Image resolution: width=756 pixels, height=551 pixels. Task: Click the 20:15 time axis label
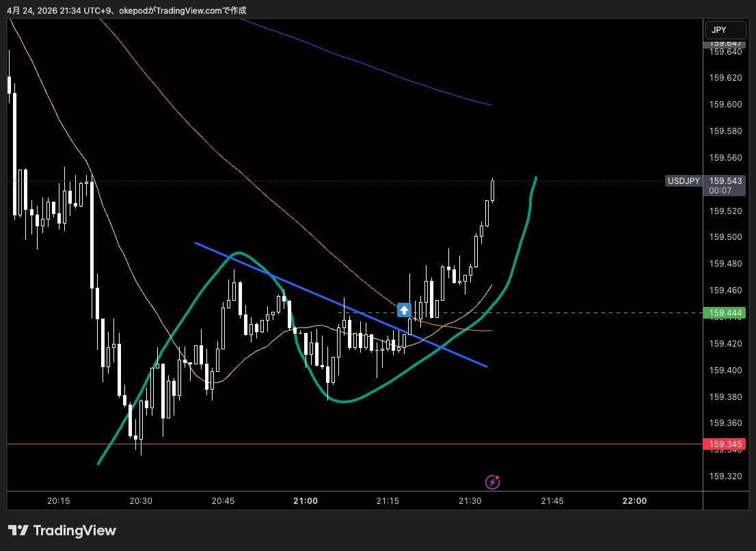pyautogui.click(x=59, y=501)
